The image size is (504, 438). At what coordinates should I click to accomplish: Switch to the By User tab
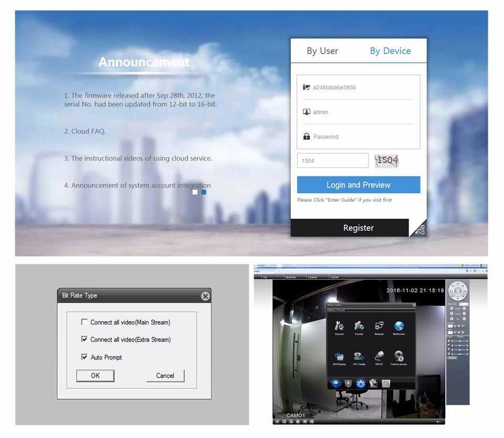tap(322, 51)
